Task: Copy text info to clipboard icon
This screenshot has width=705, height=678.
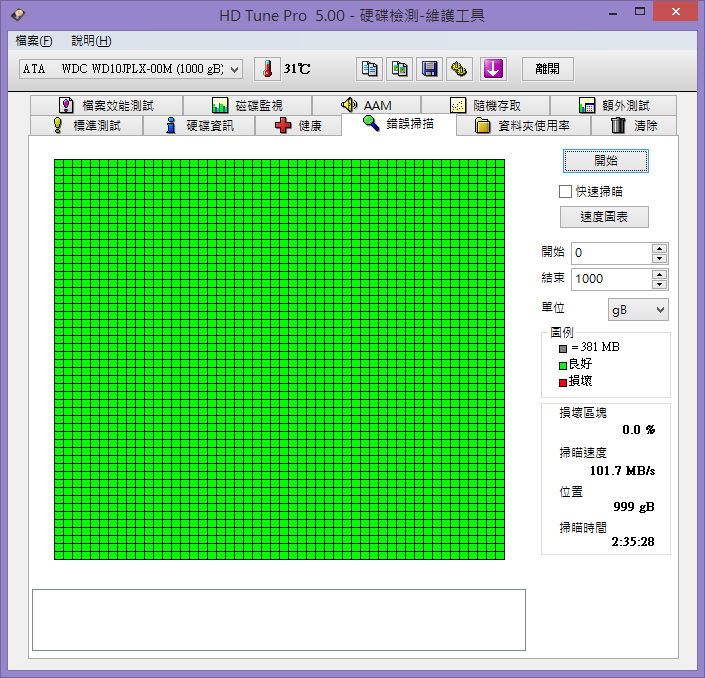Action: [370, 69]
